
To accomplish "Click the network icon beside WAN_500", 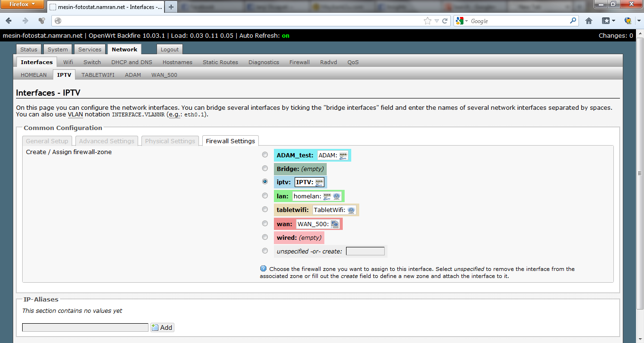I will tap(335, 224).
